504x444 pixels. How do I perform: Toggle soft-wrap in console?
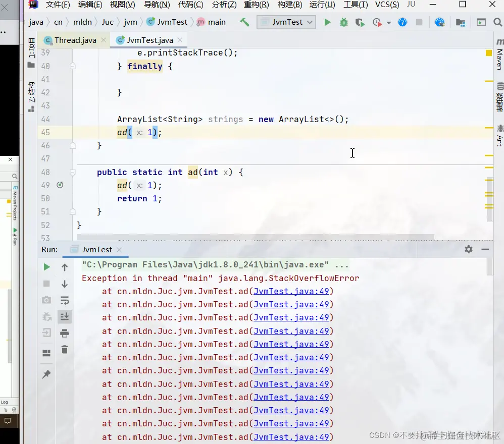[65, 301]
